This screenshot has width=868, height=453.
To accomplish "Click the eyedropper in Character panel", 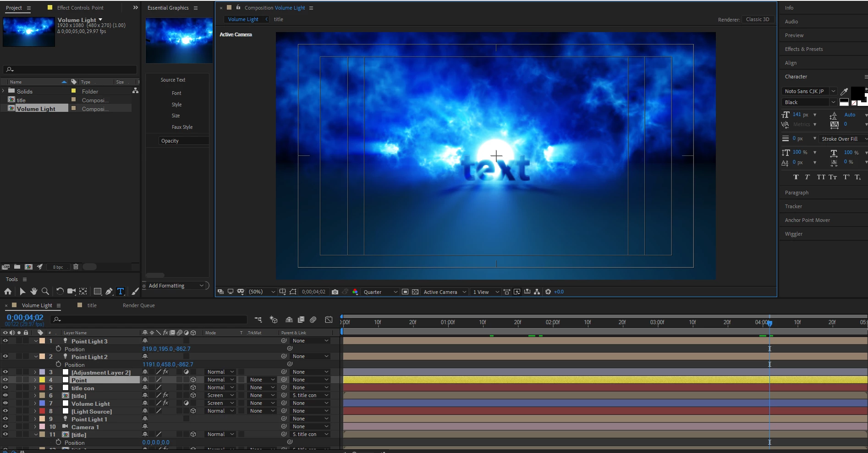I will tap(844, 91).
